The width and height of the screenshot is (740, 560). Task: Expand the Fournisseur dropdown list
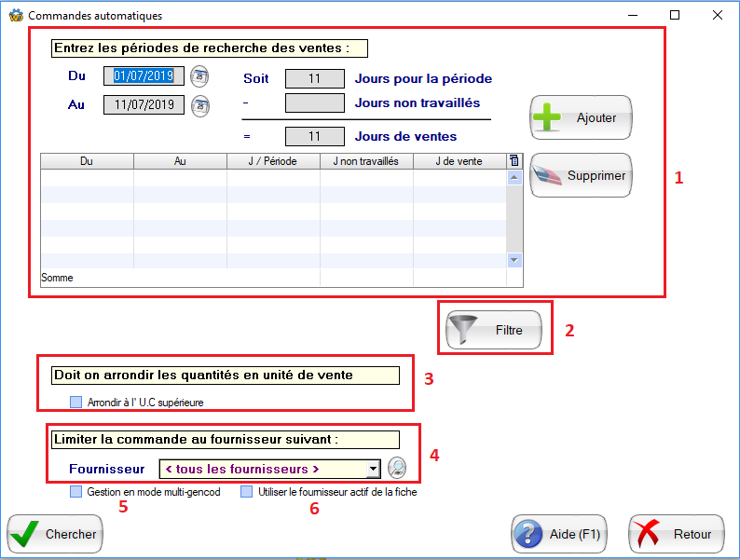(x=373, y=469)
